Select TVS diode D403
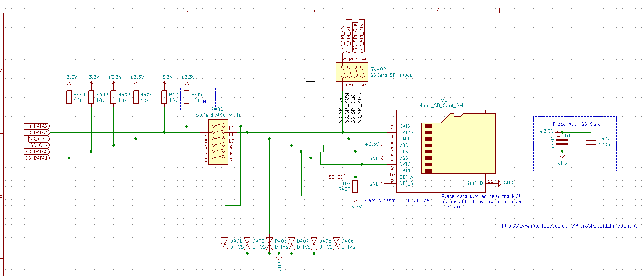Viewport: 644px width, 276px height. coord(269,244)
